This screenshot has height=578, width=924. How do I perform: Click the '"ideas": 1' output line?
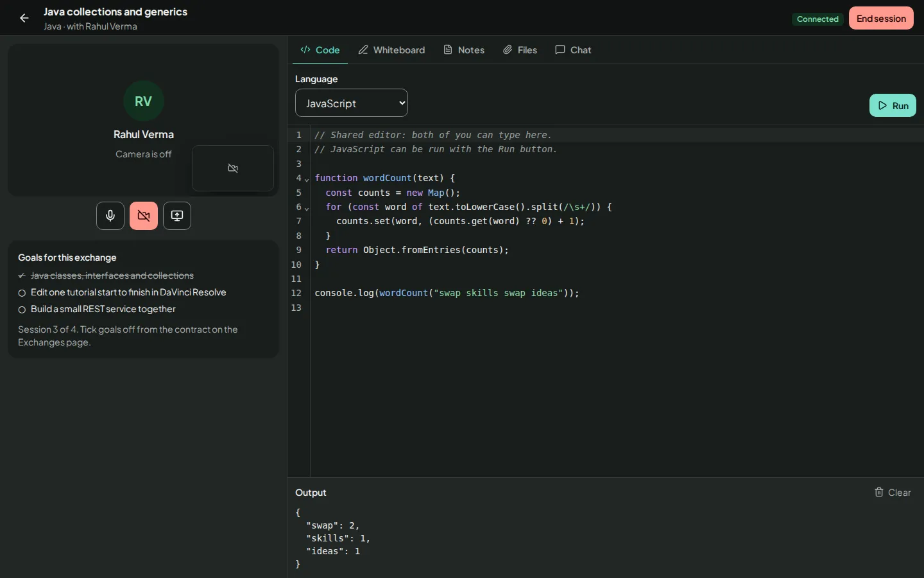pos(332,551)
